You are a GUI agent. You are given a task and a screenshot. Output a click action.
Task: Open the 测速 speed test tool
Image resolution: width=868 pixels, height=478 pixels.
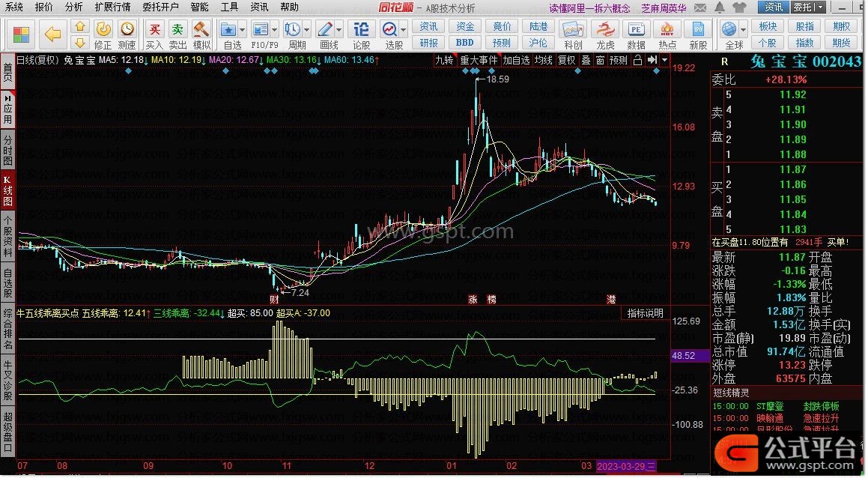pos(127,35)
